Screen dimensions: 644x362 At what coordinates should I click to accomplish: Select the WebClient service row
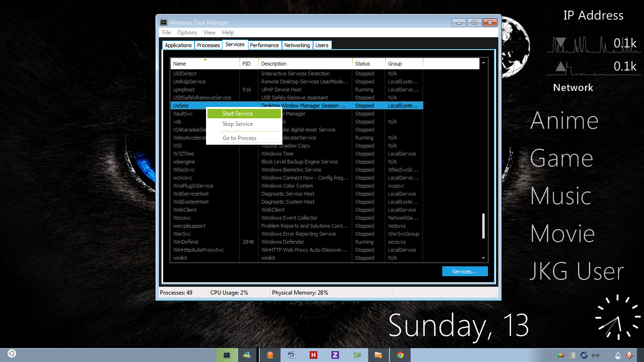(x=297, y=210)
